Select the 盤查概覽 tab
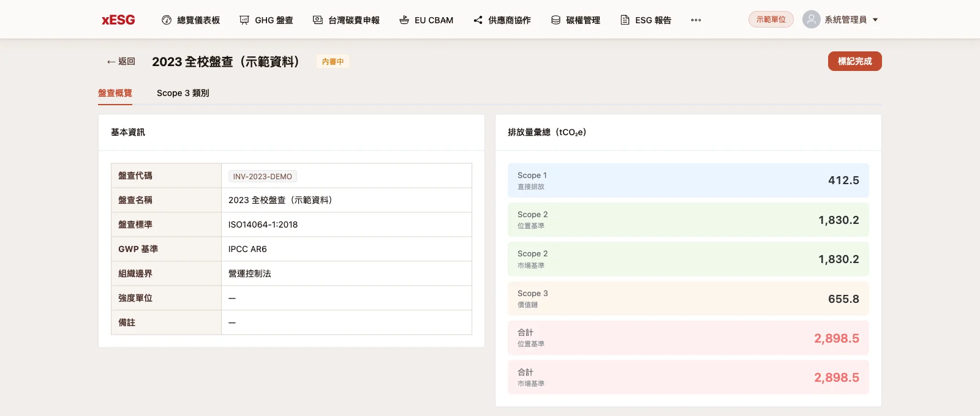The height and width of the screenshot is (416, 980). [x=115, y=93]
